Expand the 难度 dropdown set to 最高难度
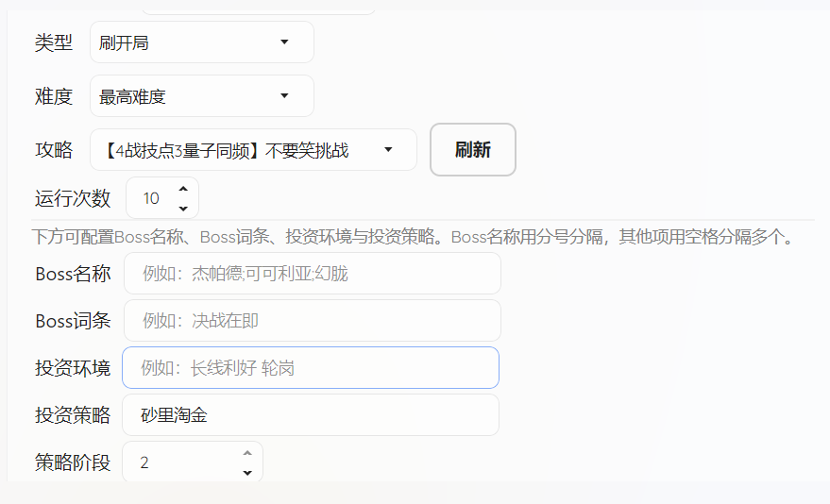Screen dimensions: 830x504 point(201,96)
